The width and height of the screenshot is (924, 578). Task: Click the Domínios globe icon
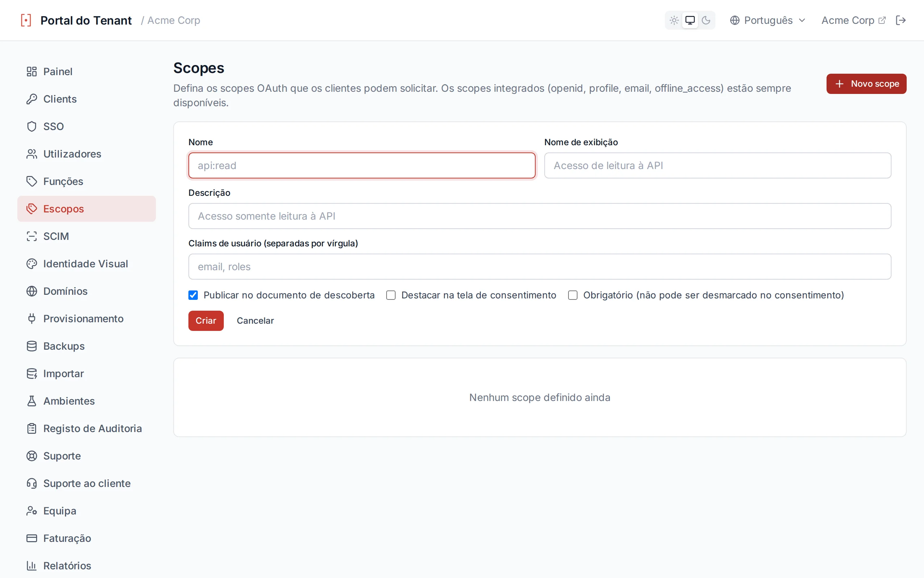(32, 291)
